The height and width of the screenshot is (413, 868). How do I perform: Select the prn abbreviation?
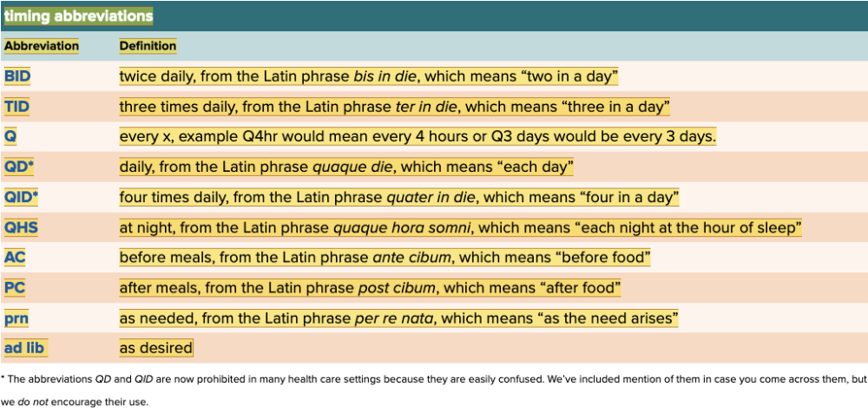(16, 318)
